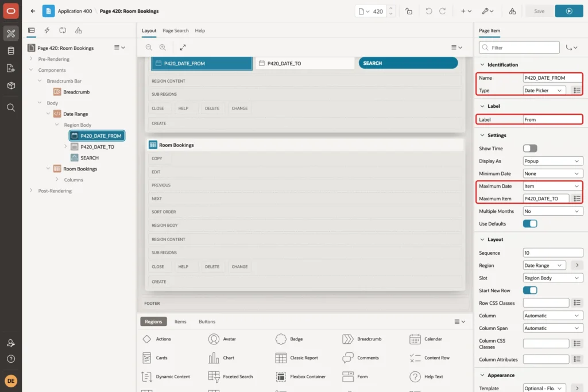This screenshot has width=588, height=392.
Task: Open the utilities wrench menu
Action: pyautogui.click(x=488, y=11)
